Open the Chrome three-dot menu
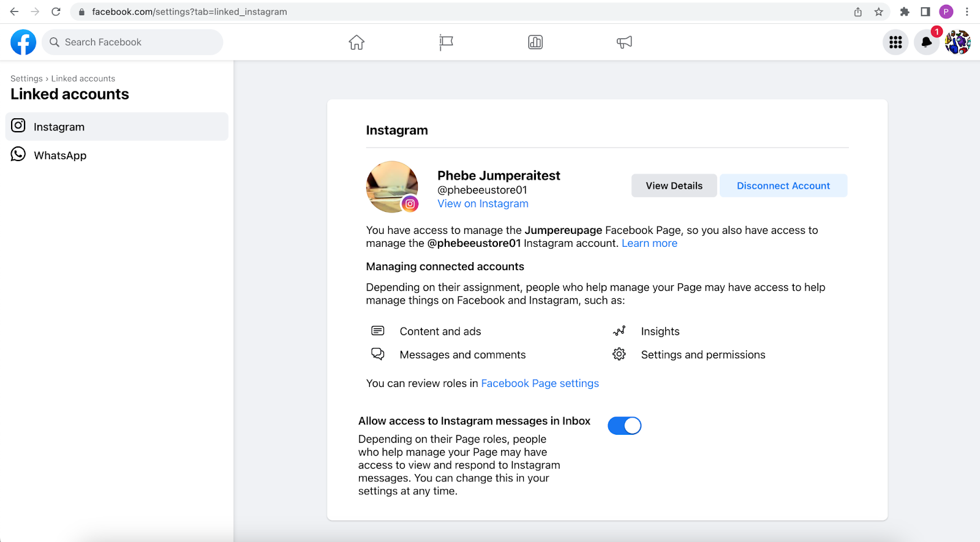 tap(967, 12)
